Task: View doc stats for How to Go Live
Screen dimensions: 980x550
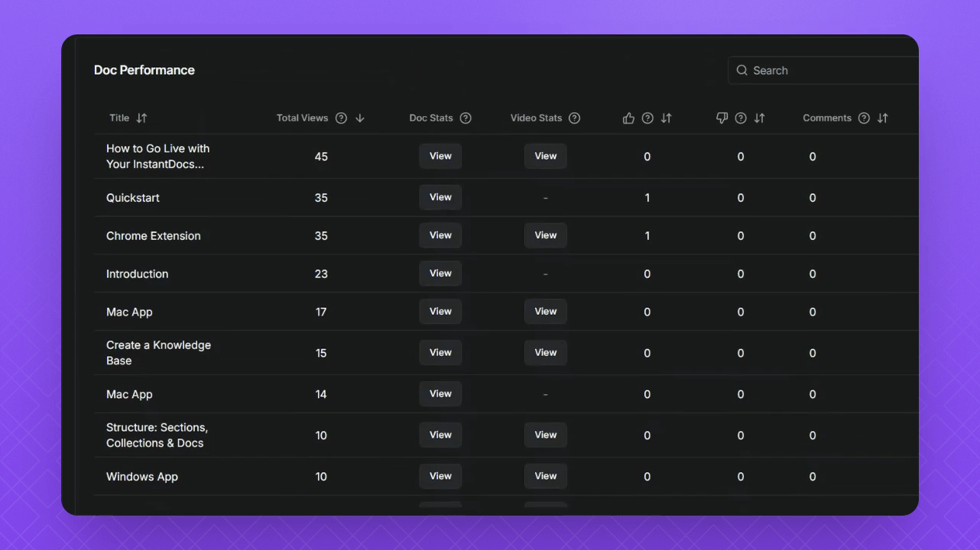Action: [440, 156]
